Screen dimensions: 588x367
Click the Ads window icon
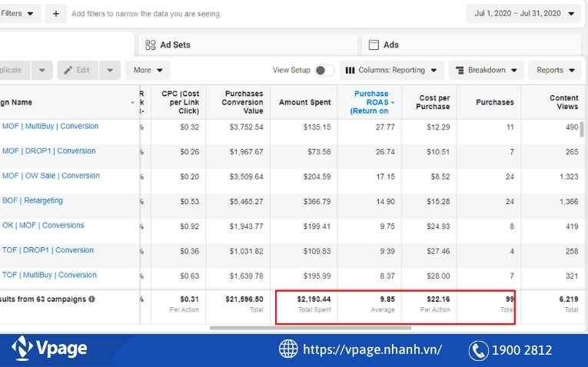pos(374,45)
